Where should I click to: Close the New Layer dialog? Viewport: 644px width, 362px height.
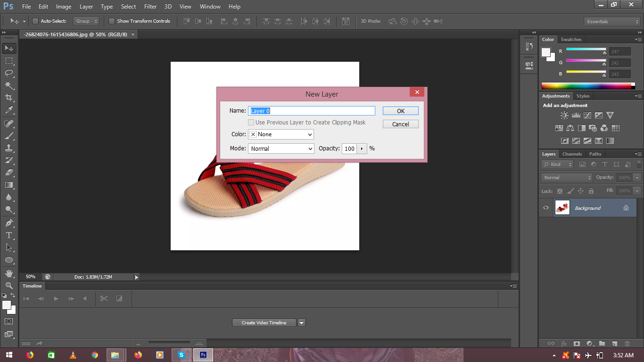click(x=417, y=92)
